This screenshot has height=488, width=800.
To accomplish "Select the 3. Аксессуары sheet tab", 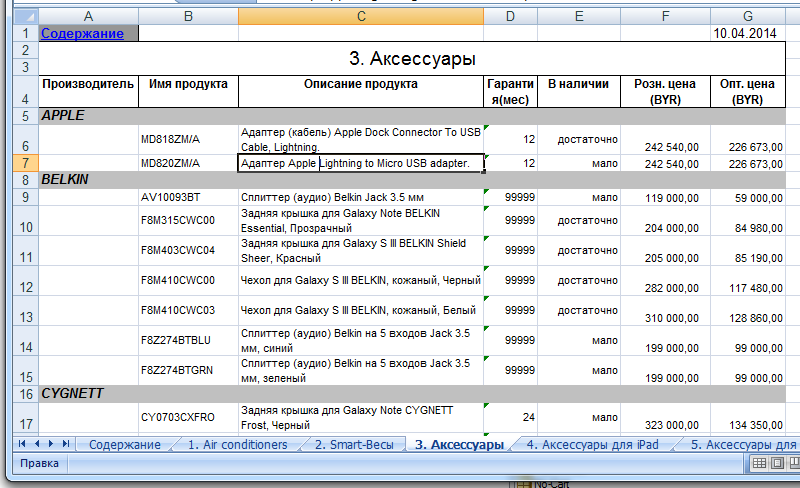I will (x=459, y=445).
